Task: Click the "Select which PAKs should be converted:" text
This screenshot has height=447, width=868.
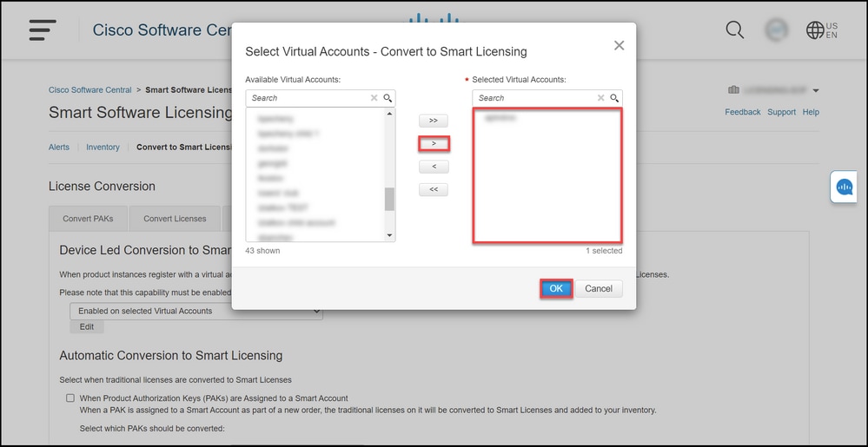Action: [x=152, y=428]
